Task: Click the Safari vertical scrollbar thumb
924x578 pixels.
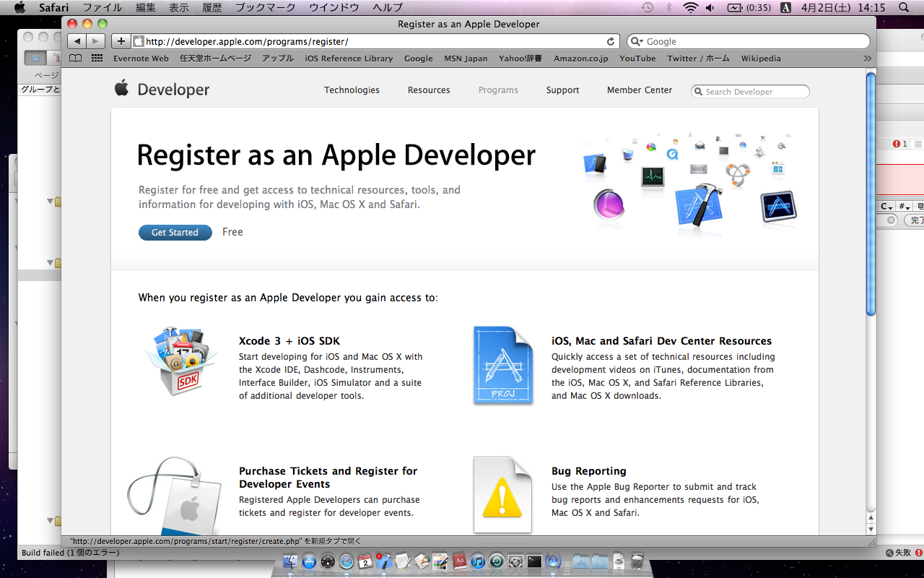Action: tap(871, 194)
